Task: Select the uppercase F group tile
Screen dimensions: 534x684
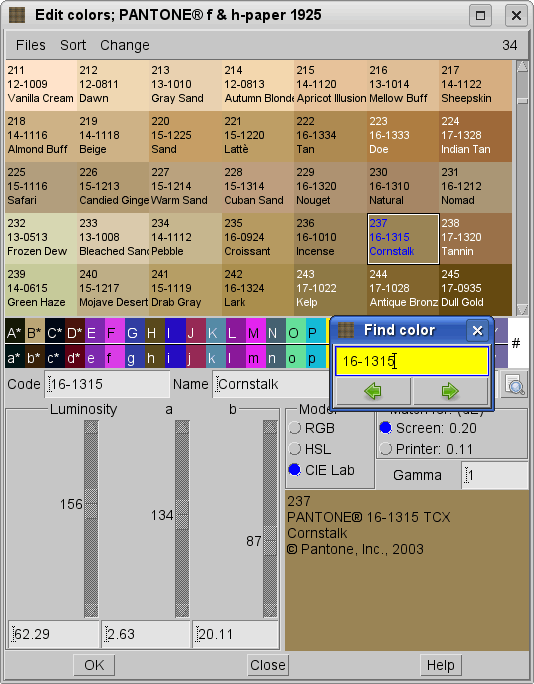Action: 114,333
